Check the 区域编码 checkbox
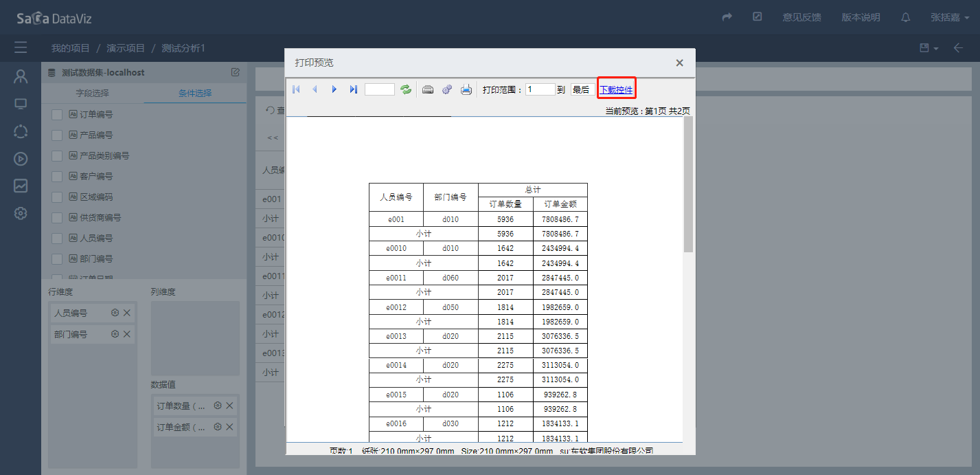980x475 pixels. [x=57, y=197]
